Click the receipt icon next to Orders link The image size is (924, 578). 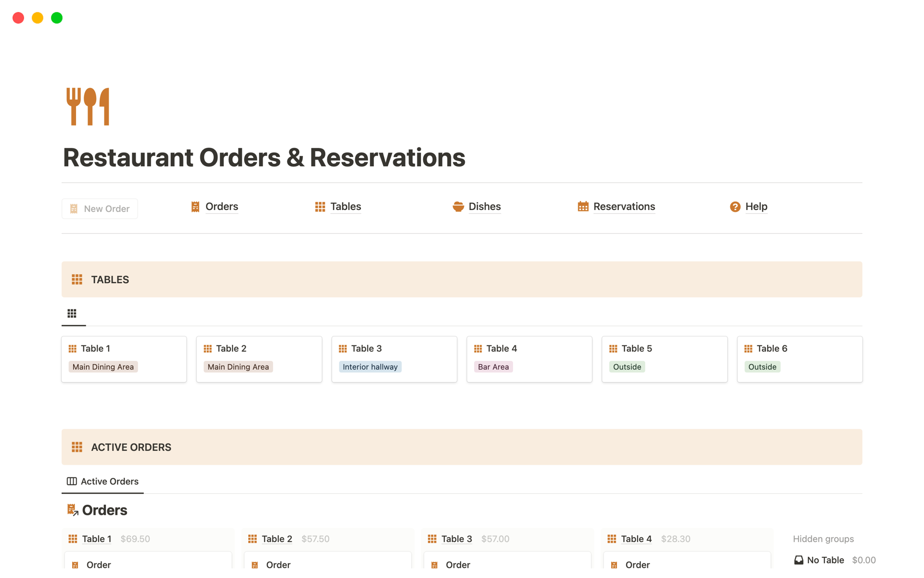(195, 206)
